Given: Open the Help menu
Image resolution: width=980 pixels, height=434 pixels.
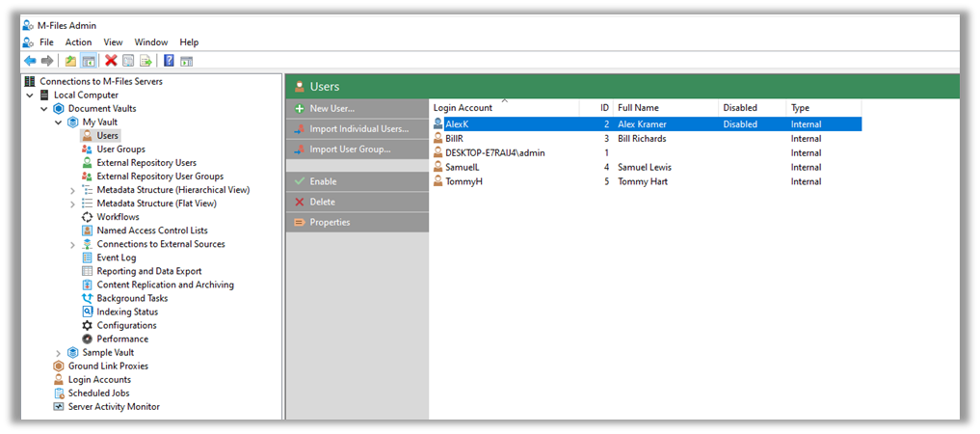Looking at the screenshot, I should click(189, 42).
